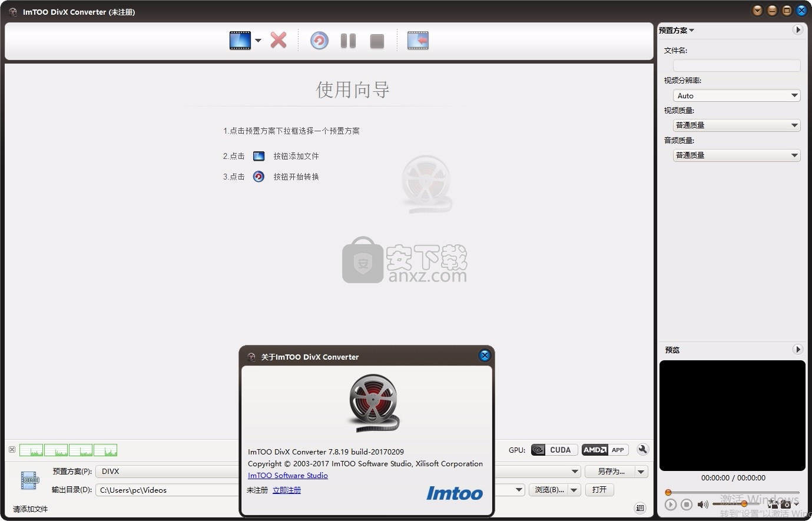Click the convert icon in wizard step 3
This screenshot has width=812, height=521.
pos(258,177)
